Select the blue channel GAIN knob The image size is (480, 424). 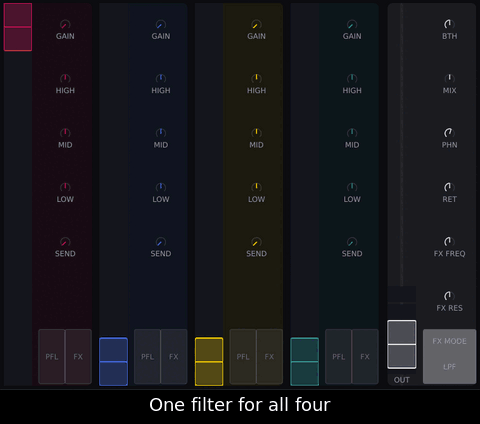pyautogui.click(x=161, y=24)
